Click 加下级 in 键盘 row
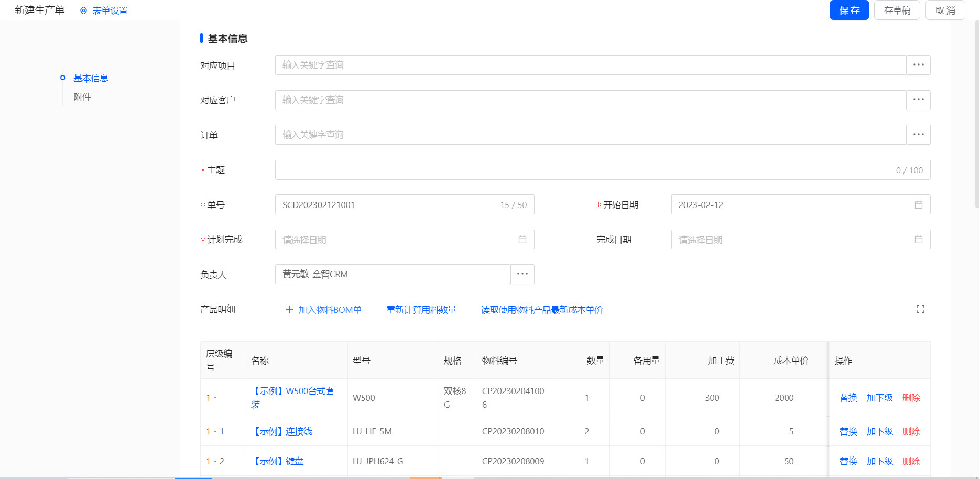The image size is (980, 479). 879,461
